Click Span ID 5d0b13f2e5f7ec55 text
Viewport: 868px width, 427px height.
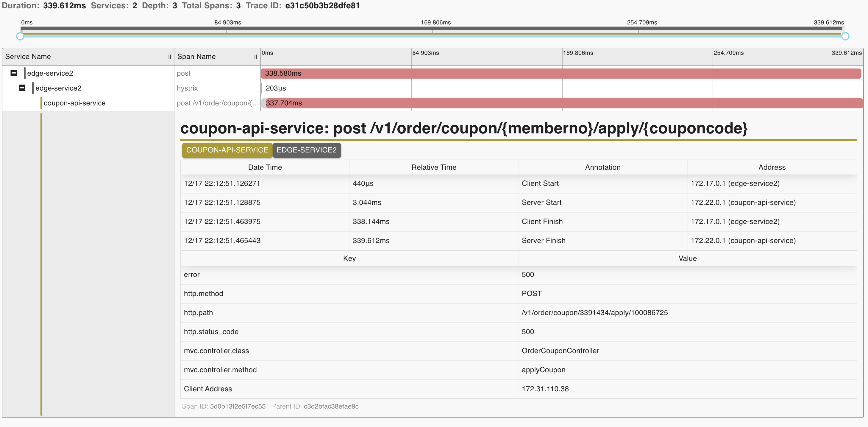click(x=238, y=406)
